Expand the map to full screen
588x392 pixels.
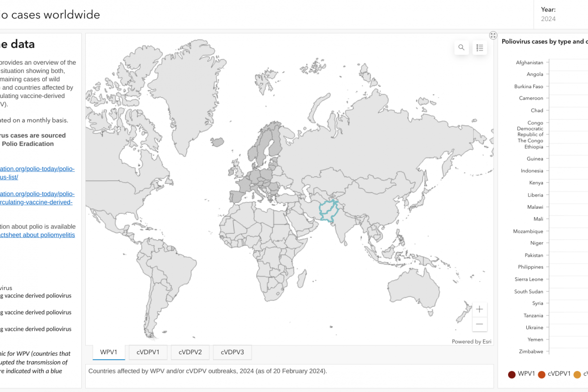tap(493, 35)
